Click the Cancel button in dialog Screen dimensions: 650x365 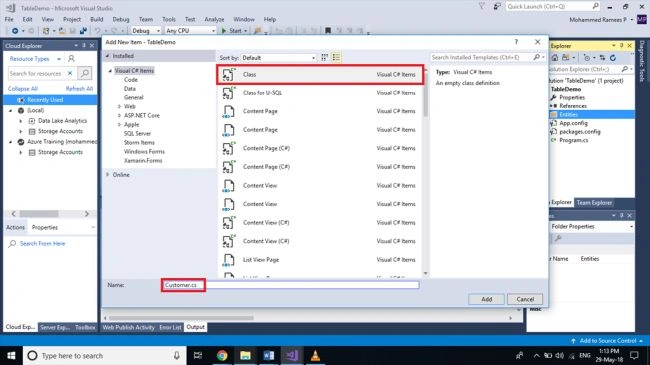(x=525, y=299)
